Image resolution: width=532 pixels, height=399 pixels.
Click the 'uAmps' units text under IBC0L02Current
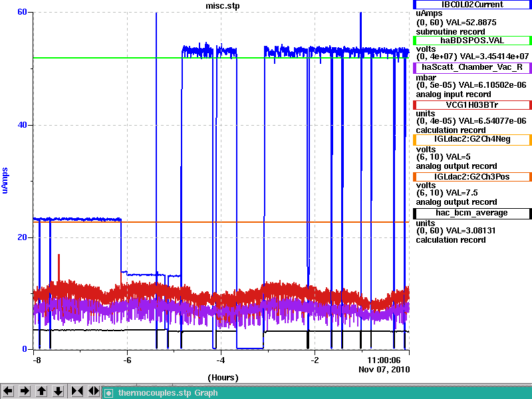coord(429,13)
